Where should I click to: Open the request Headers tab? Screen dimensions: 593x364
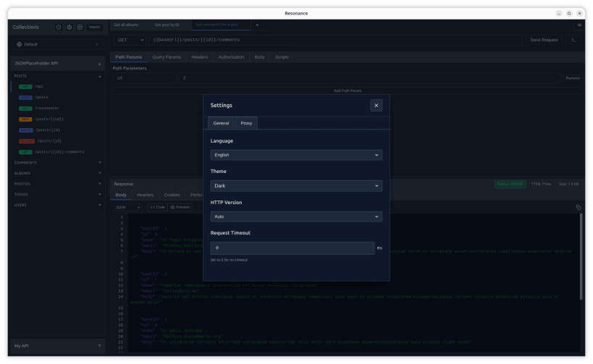click(199, 57)
